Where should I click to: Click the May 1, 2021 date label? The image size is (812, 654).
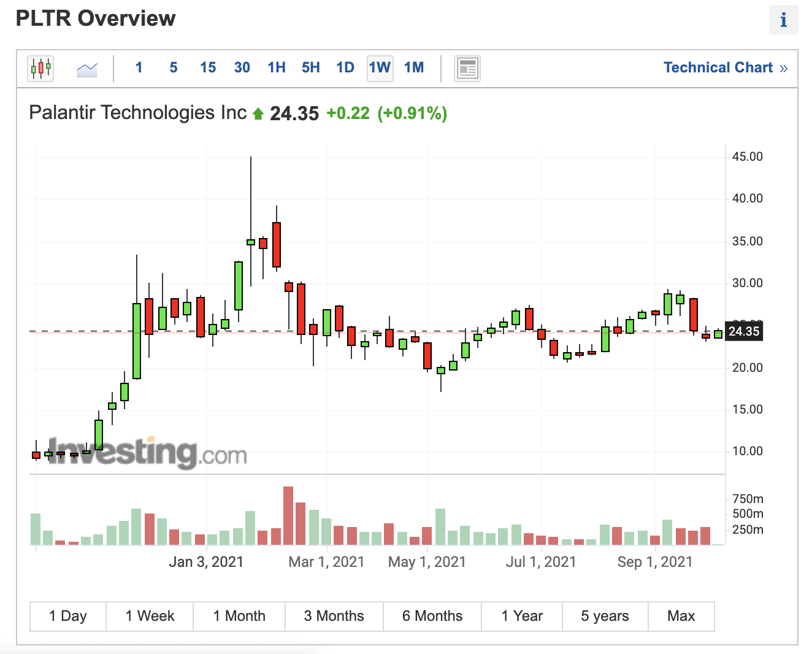427,562
